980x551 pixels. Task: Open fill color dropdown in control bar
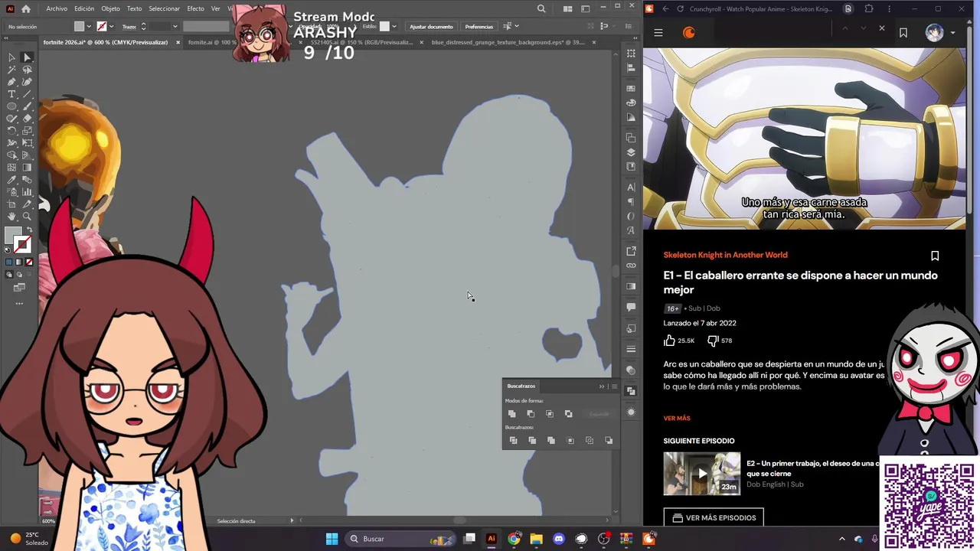90,26
